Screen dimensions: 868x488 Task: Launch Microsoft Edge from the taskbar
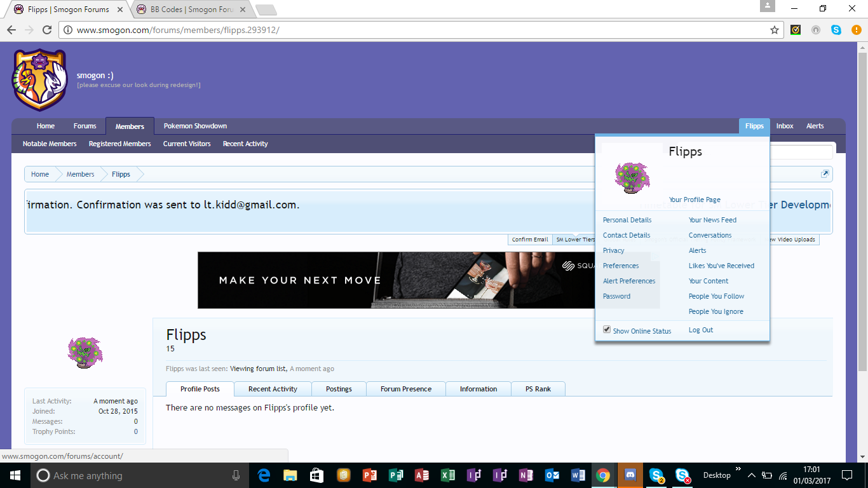click(264, 475)
